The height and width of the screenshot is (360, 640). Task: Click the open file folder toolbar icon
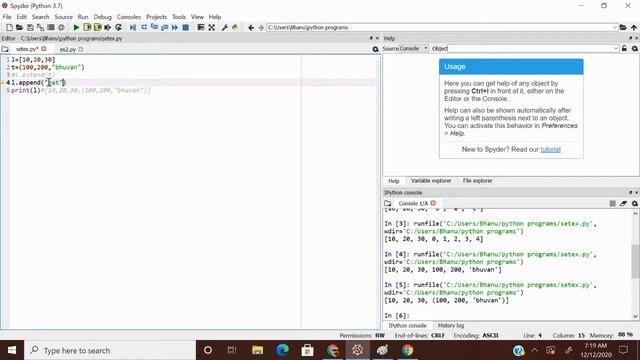(19, 27)
